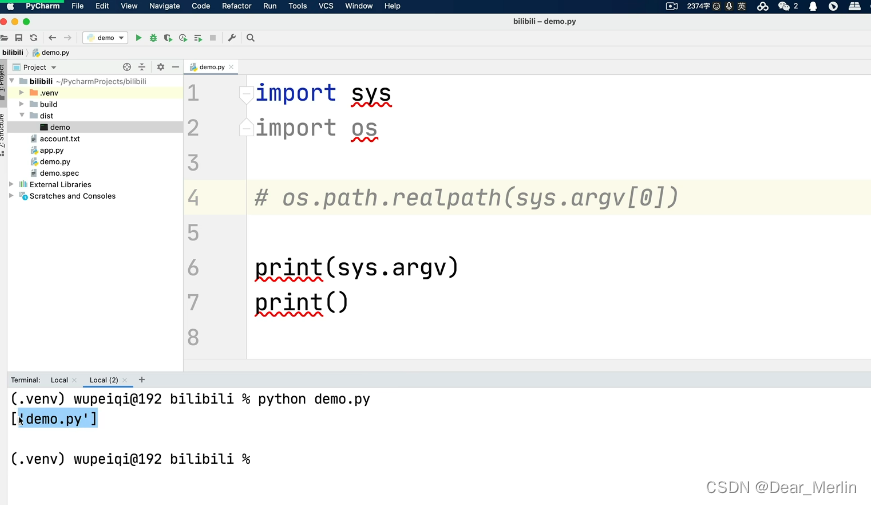Switch to the Local terminal tab
The image size is (871, 505).
pyautogui.click(x=59, y=380)
